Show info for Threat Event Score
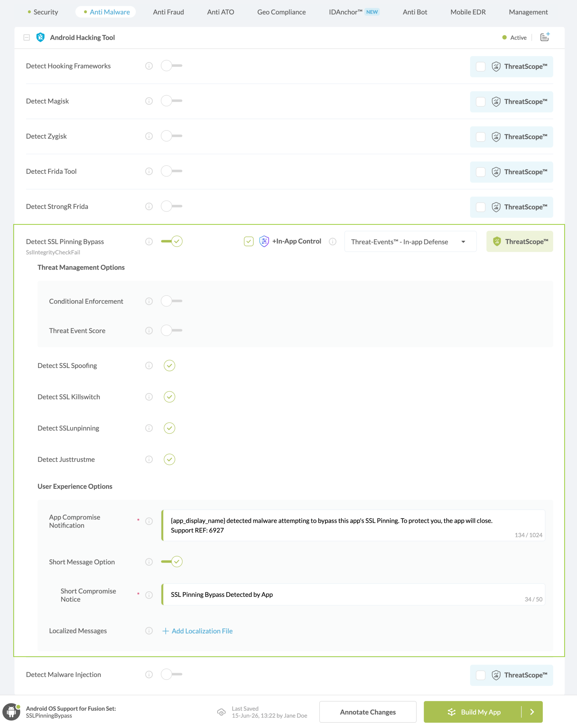The image size is (577, 728). click(x=149, y=330)
